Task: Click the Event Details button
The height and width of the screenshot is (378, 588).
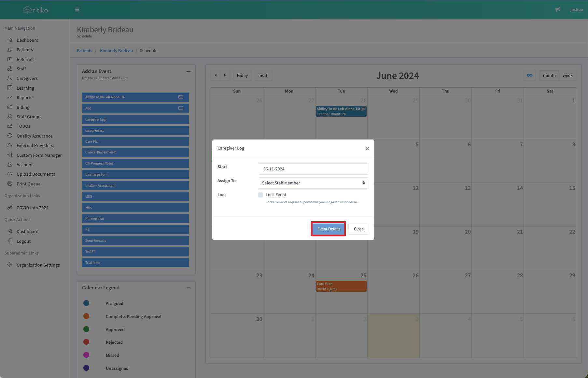Action: click(328, 229)
